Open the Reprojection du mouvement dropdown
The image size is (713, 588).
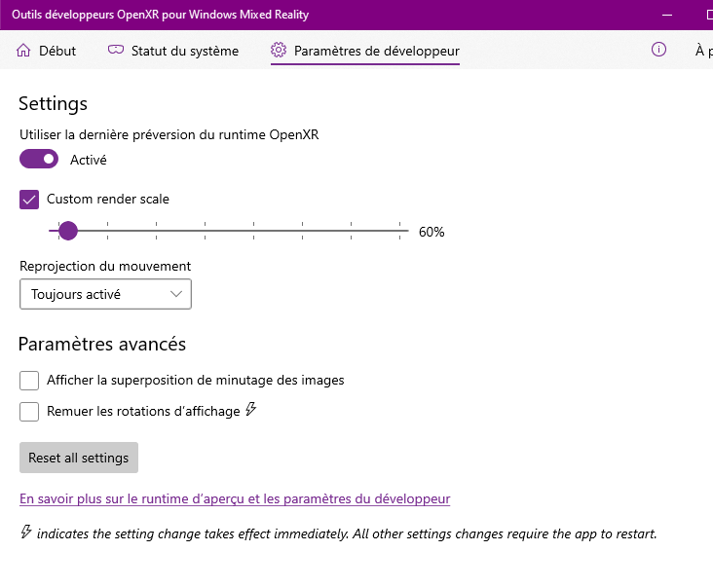(105, 294)
